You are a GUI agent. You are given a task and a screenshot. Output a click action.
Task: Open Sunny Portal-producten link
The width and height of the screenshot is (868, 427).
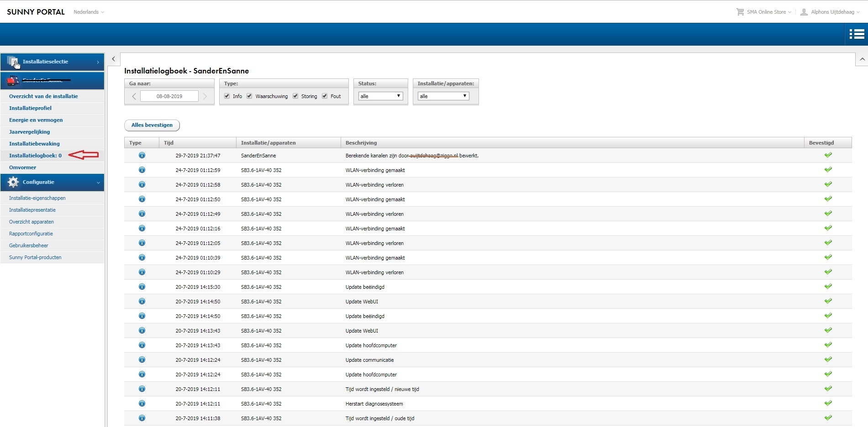point(35,257)
